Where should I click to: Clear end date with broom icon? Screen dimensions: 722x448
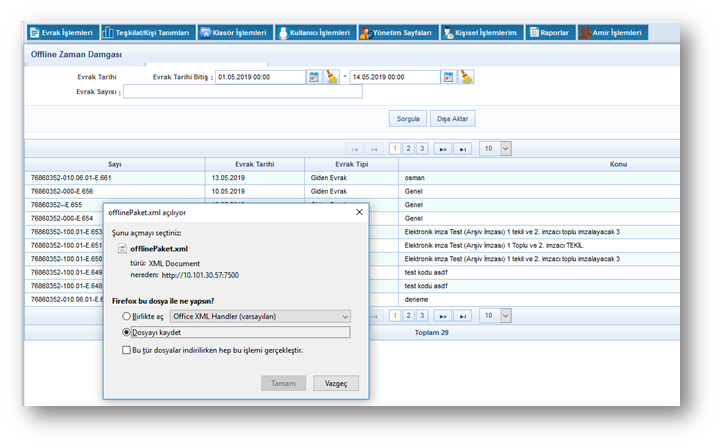point(466,77)
